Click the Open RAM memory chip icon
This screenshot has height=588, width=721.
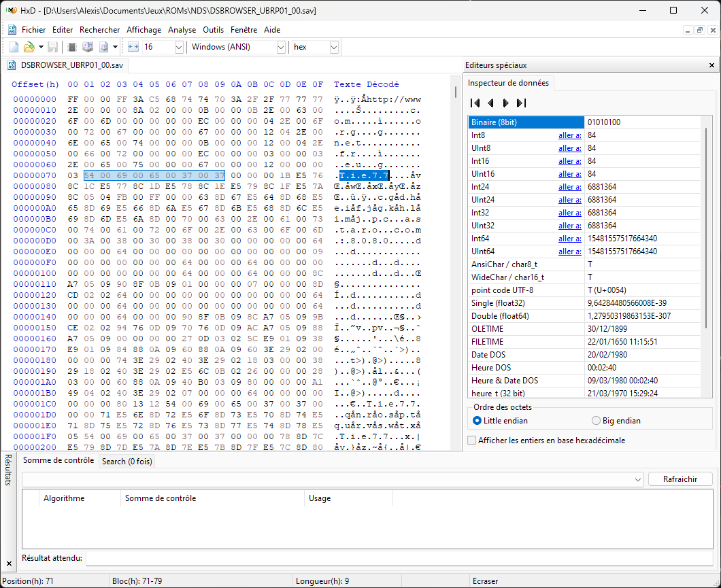tap(72, 47)
